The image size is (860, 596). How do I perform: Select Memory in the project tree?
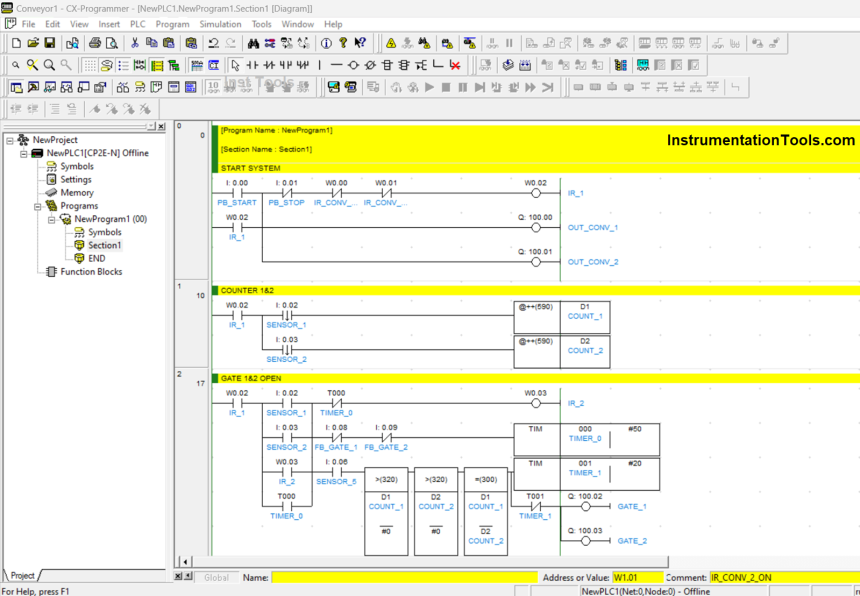coord(77,192)
